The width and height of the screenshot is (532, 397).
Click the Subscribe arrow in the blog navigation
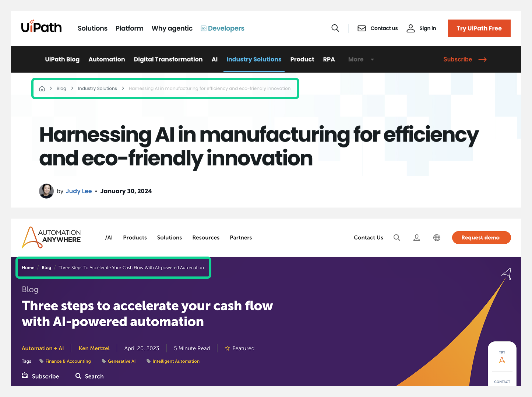pos(483,59)
